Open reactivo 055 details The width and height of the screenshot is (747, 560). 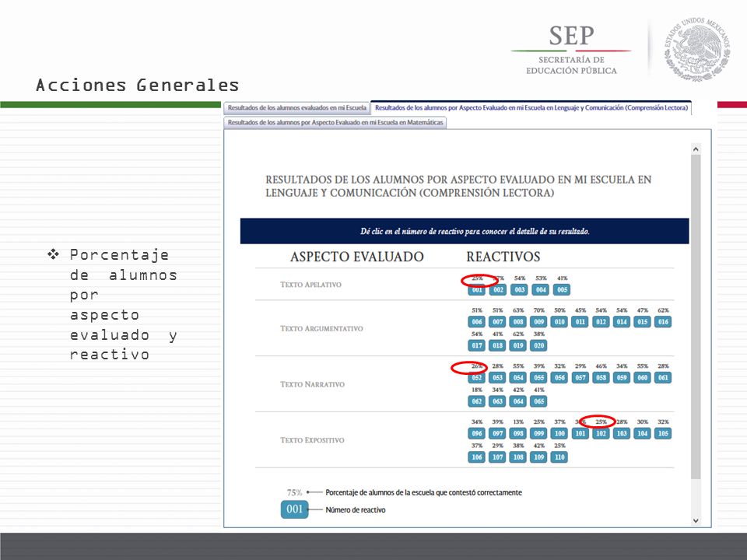(538, 378)
